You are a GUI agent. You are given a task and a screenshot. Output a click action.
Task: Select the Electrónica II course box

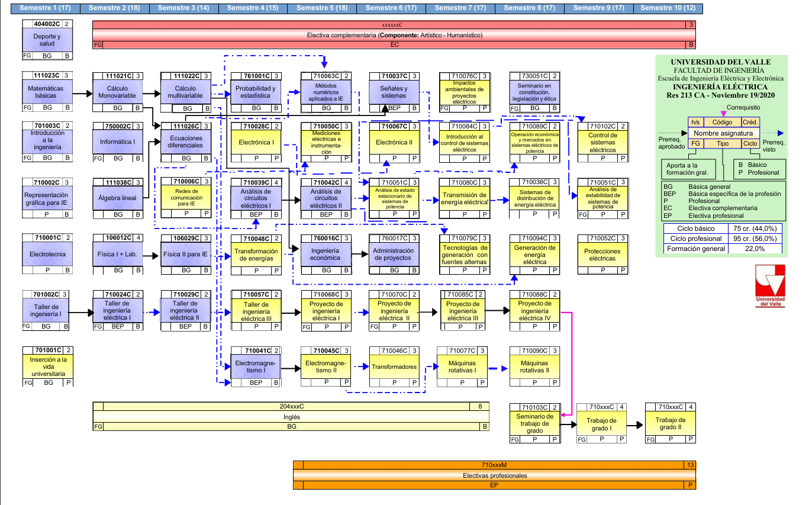point(394,142)
